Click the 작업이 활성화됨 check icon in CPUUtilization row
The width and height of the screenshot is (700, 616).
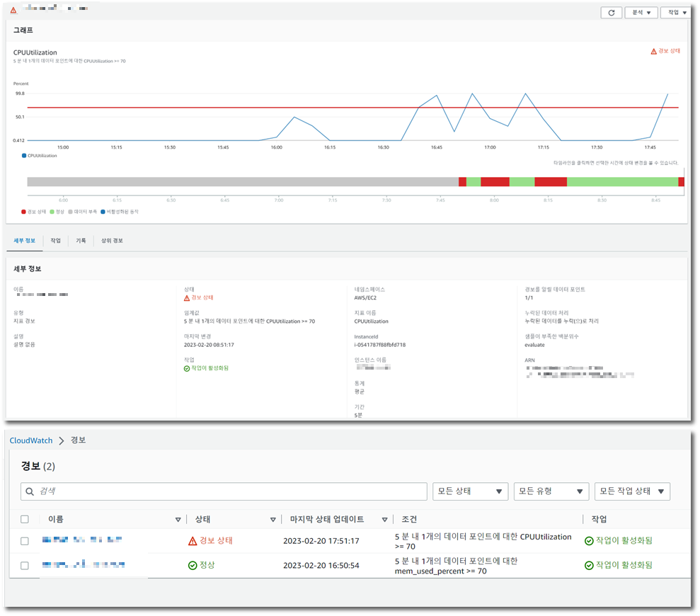tap(589, 541)
